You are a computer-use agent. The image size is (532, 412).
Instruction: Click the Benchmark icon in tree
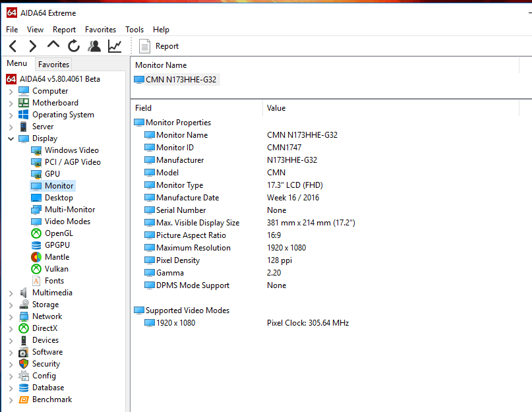click(24, 399)
